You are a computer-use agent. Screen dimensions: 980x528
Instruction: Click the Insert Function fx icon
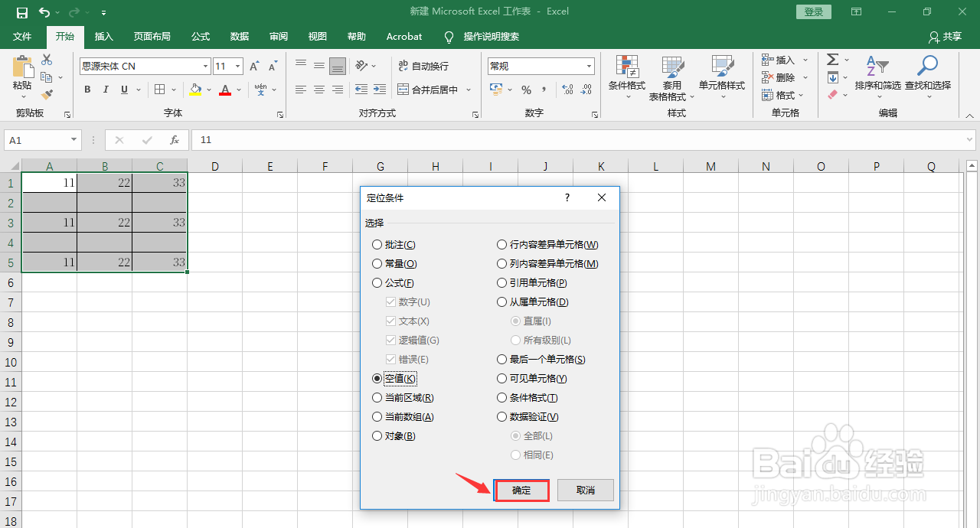coord(175,140)
